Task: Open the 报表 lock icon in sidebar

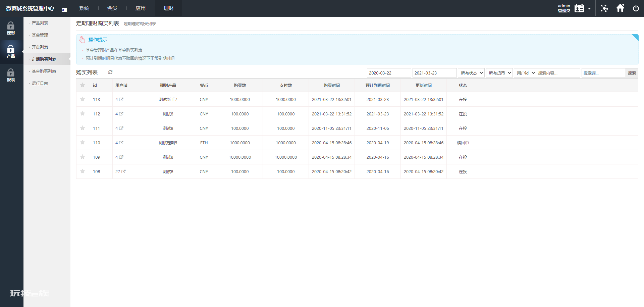Action: pyautogui.click(x=11, y=73)
